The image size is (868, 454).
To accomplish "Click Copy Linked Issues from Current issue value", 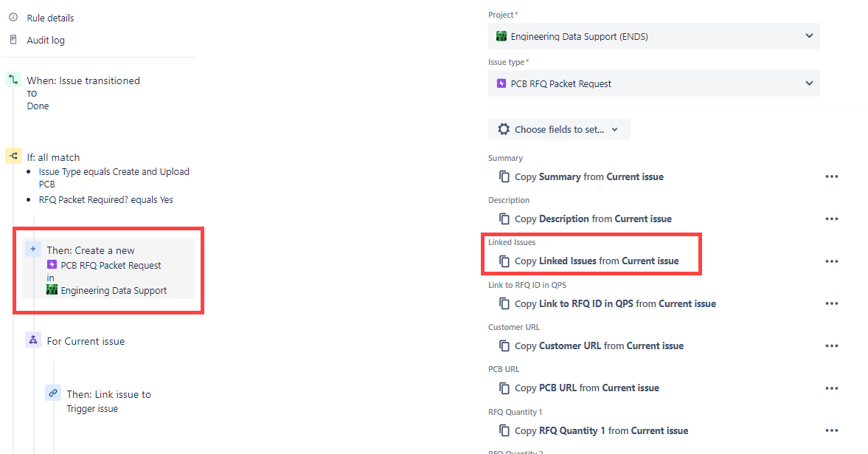I will point(597,261).
